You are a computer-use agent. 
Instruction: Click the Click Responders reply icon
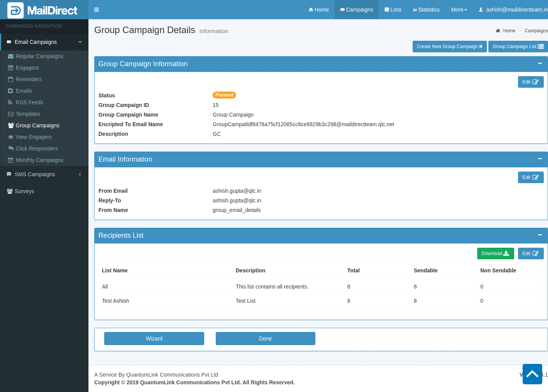pos(11,148)
